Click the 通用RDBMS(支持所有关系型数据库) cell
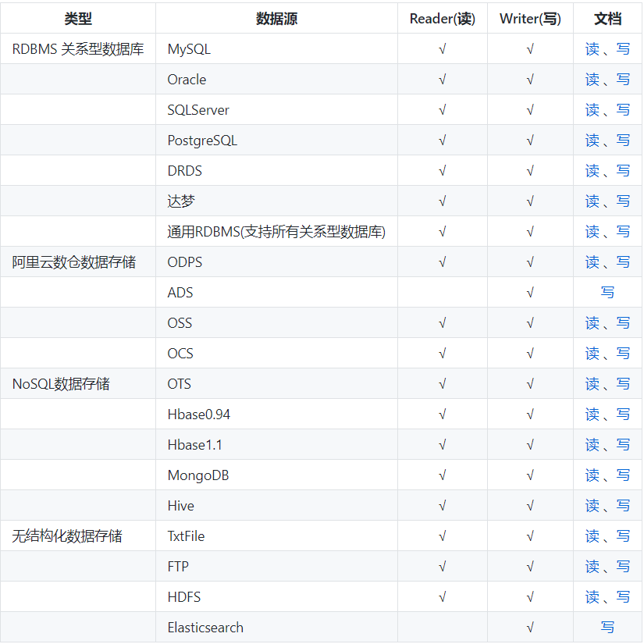Screen dimensions: 644x644 pos(276,231)
